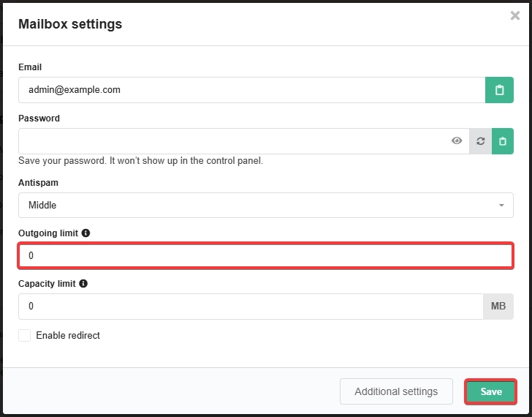Select the Outgoing limit input field
Image resolution: width=532 pixels, height=417 pixels.
pos(266,256)
